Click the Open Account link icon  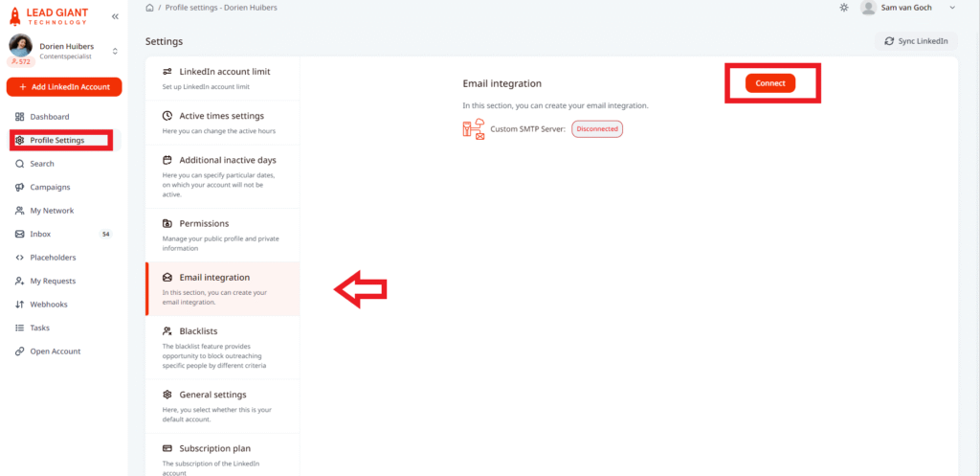pyautogui.click(x=20, y=351)
